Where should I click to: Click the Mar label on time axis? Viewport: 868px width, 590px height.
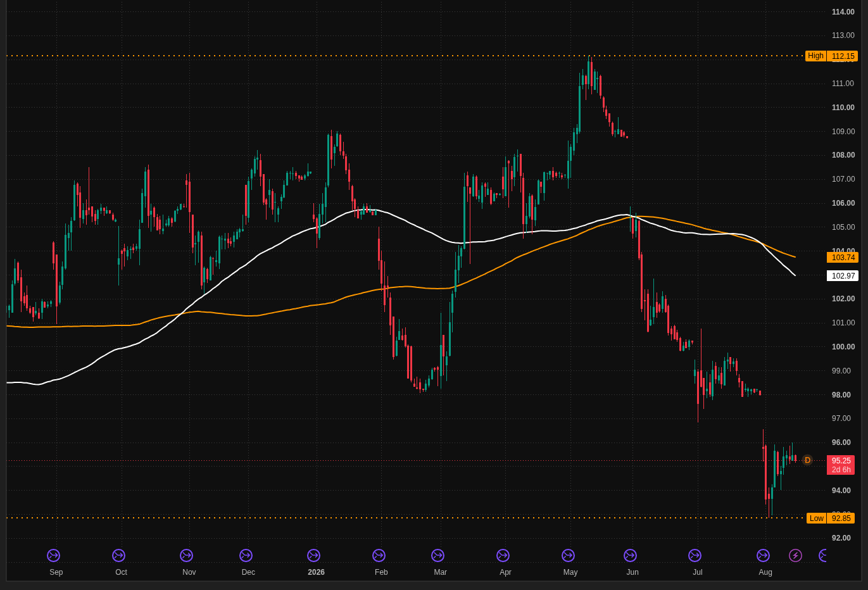point(441,572)
